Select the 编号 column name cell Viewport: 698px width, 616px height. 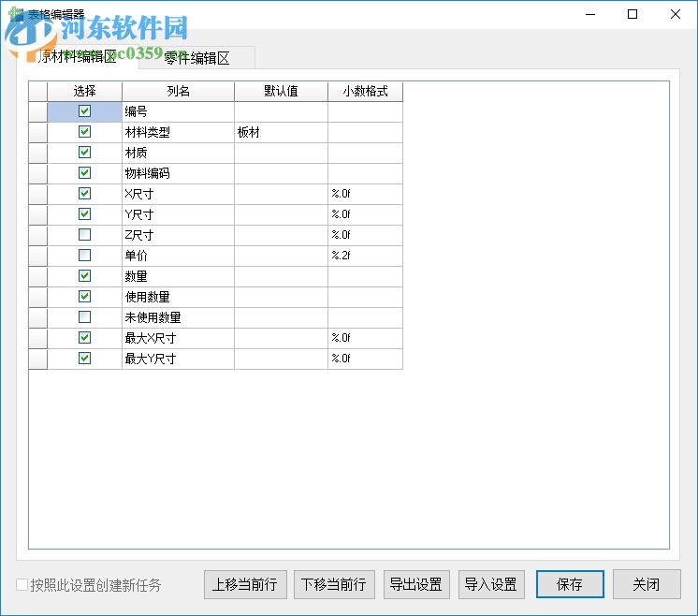[178, 111]
